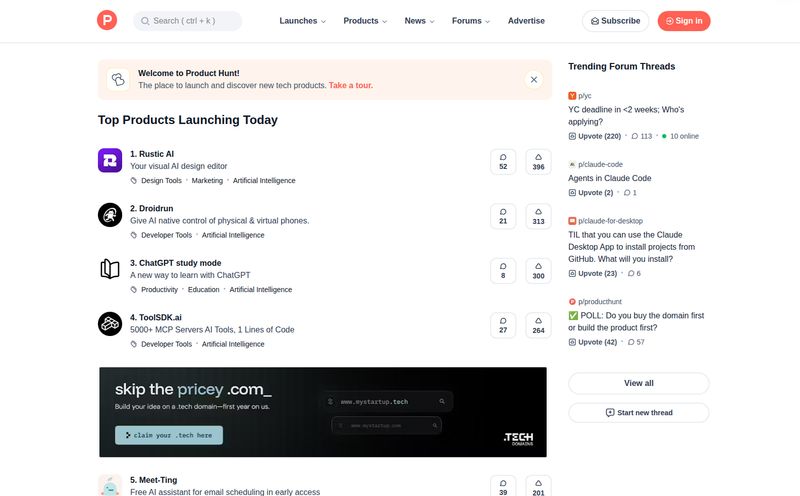
Task: Click View all forum threads button
Action: click(x=639, y=383)
